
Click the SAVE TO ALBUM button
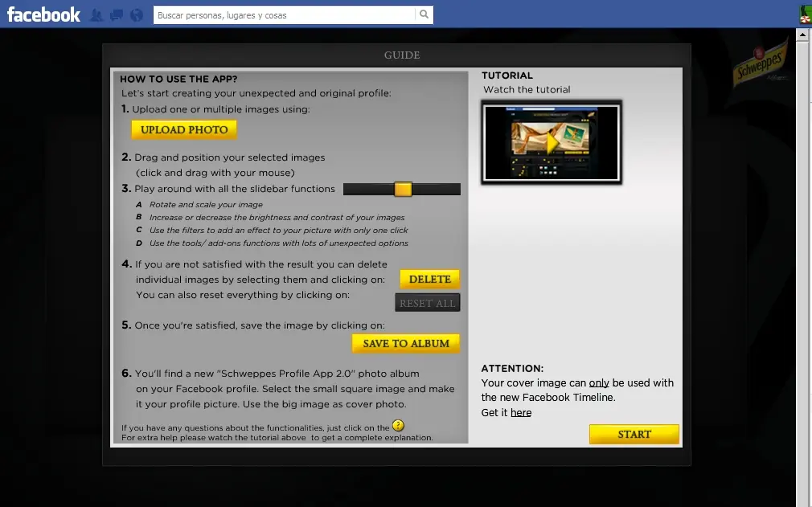coord(405,344)
